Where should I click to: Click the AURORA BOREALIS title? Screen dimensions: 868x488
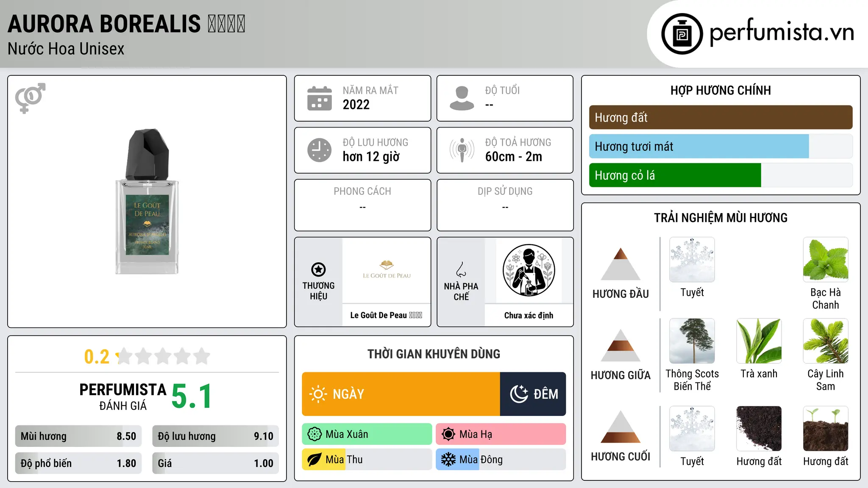pos(126,24)
